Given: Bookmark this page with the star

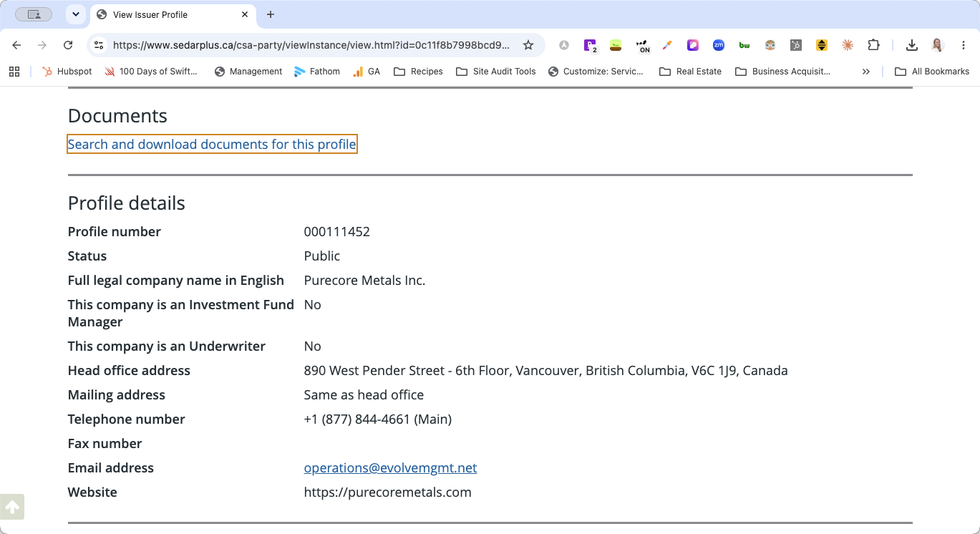Looking at the screenshot, I should point(528,45).
